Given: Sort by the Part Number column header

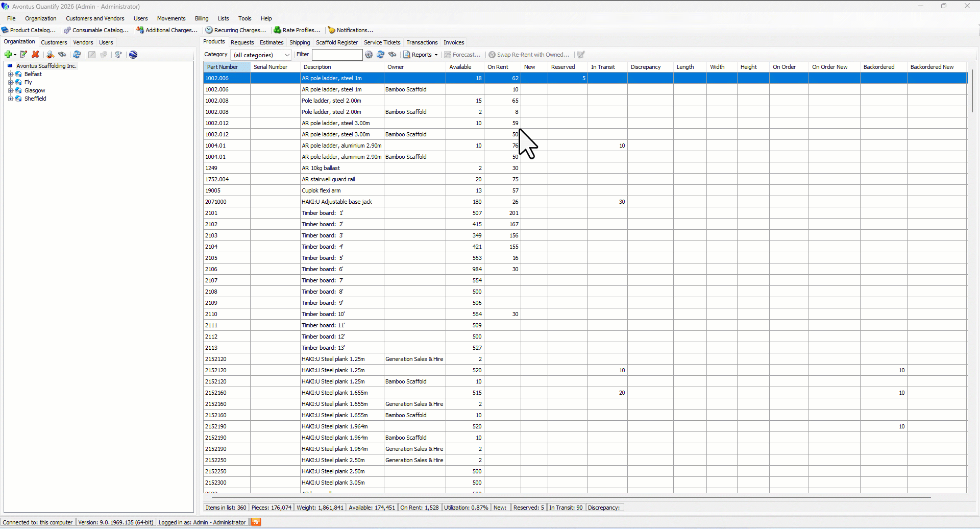Looking at the screenshot, I should (x=227, y=67).
